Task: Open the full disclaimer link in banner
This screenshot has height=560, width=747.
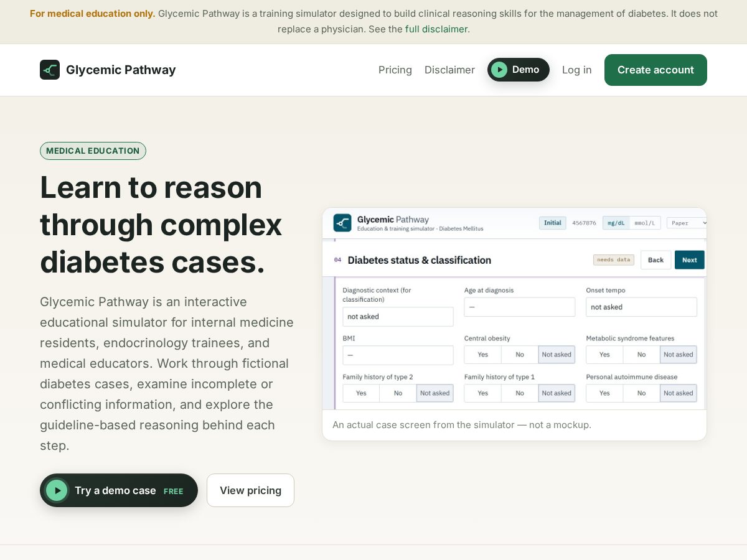Action: (x=436, y=29)
